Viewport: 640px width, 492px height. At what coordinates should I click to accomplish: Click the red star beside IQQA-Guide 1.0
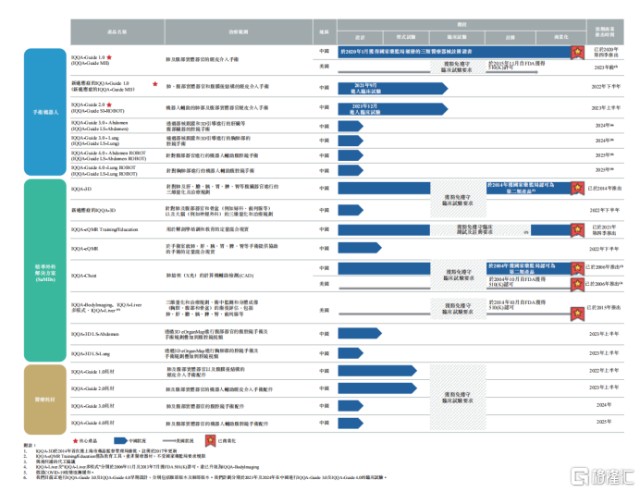tap(109, 57)
